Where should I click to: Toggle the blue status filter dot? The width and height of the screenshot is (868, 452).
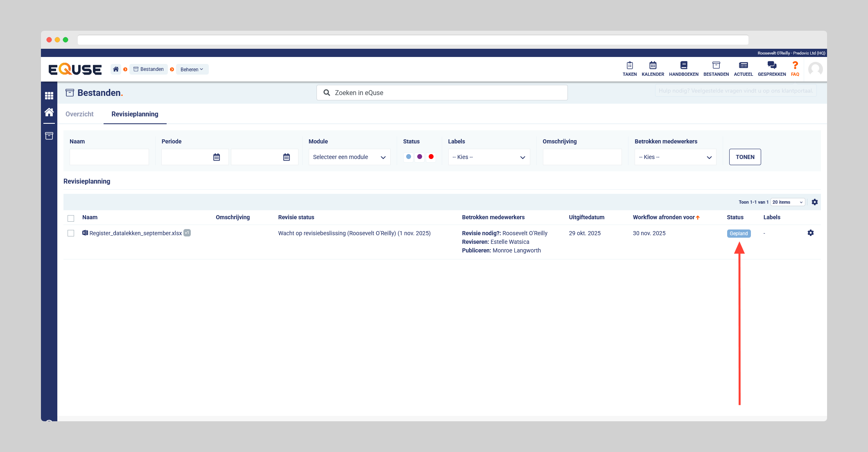pos(408,157)
